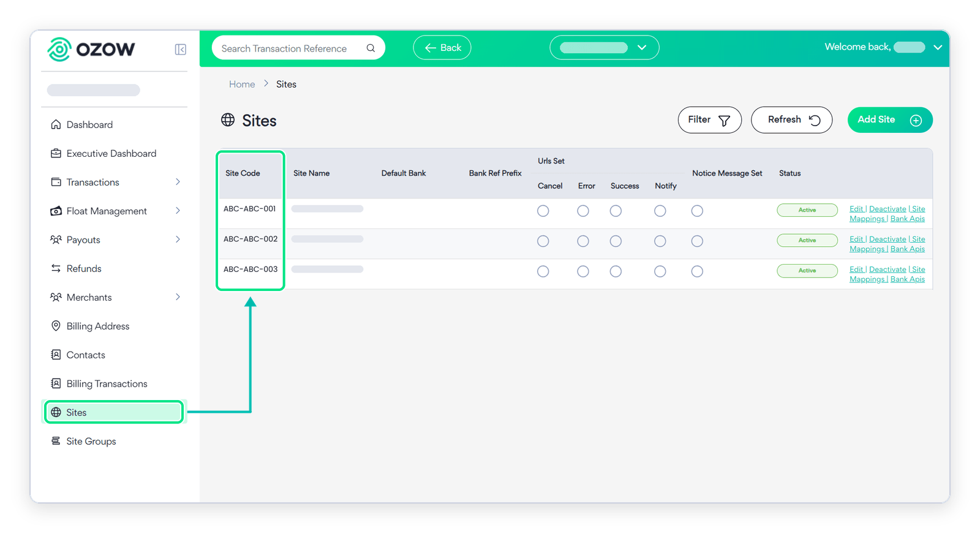Click Deactivate link for ABC-ABC-002
The image size is (980, 533).
(888, 239)
